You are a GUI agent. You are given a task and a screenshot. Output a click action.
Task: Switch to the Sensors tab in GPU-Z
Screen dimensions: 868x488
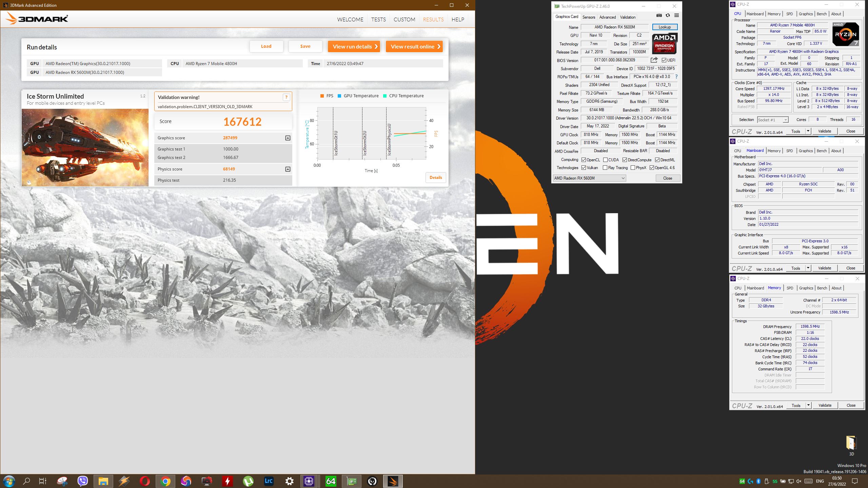[x=589, y=17]
